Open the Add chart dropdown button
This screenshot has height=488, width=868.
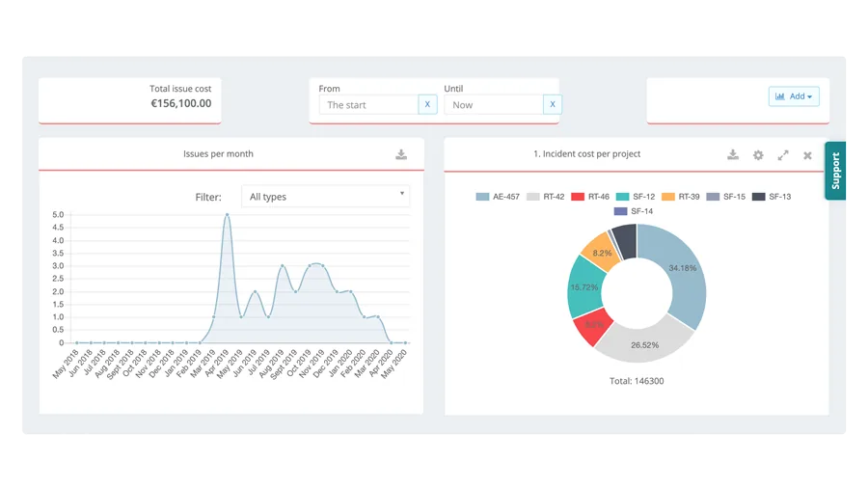(x=794, y=96)
